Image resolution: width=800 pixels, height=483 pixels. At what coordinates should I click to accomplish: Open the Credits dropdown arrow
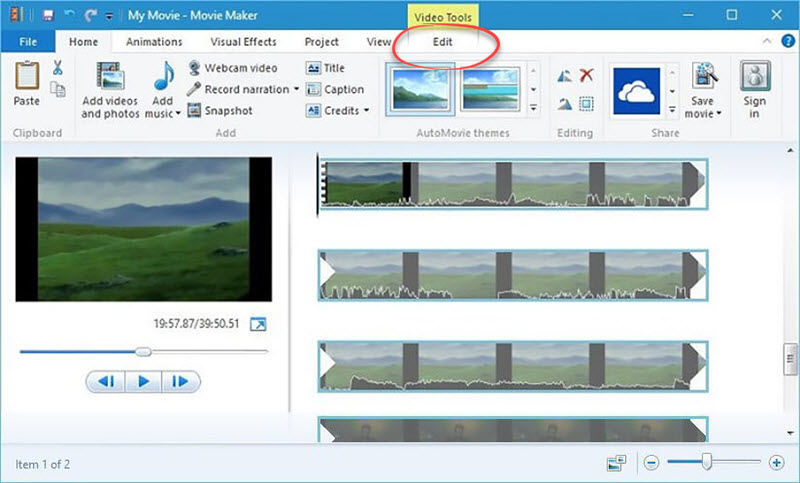coord(366,111)
